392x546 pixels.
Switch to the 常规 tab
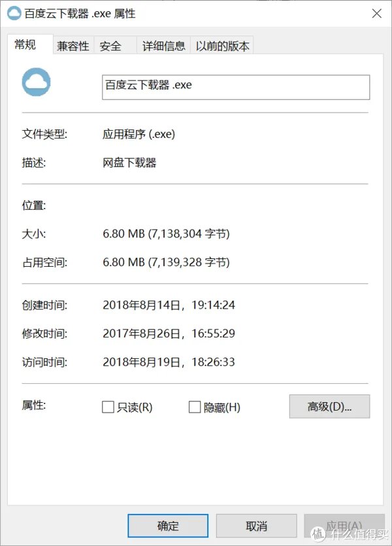point(30,44)
